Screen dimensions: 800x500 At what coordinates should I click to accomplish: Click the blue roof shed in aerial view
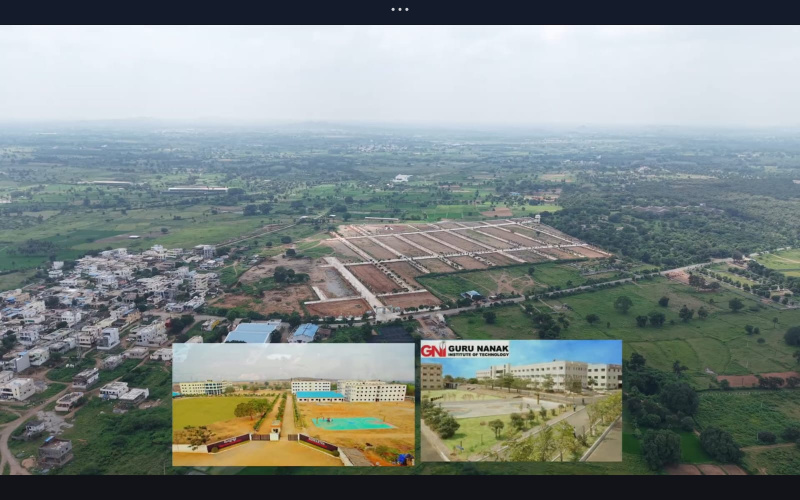(x=252, y=332)
